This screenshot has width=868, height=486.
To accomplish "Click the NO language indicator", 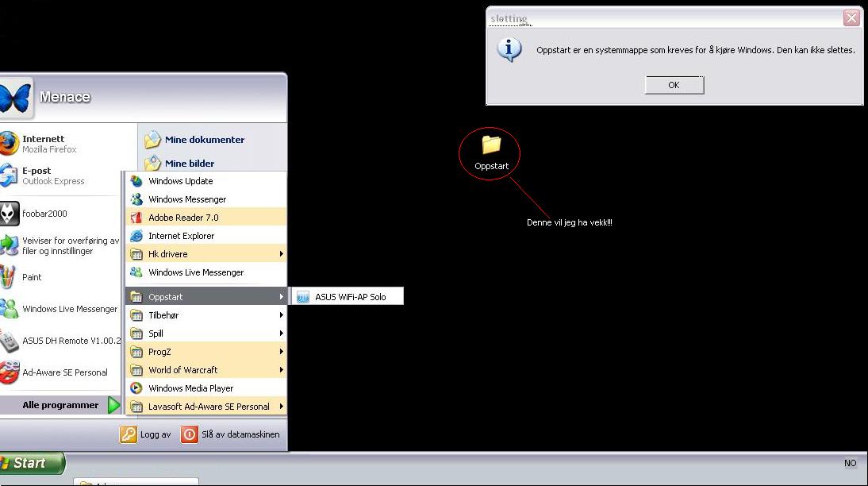I will pyautogui.click(x=851, y=463).
